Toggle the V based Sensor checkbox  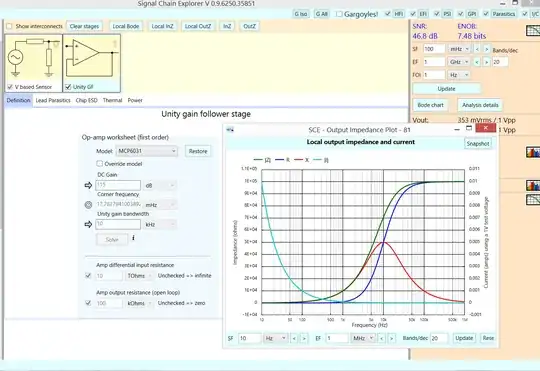pos(10,87)
